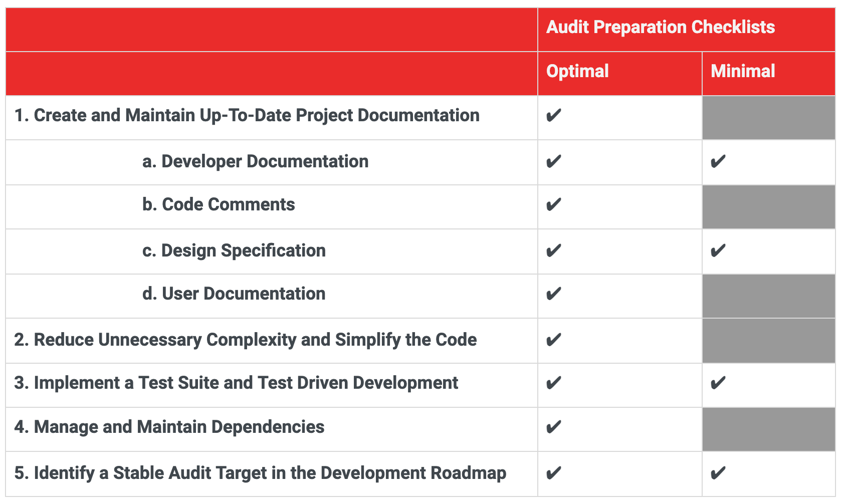This screenshot has height=504, width=842.
Task: Click gray Minimal cell for Manage Dependencies
Action: [x=769, y=429]
